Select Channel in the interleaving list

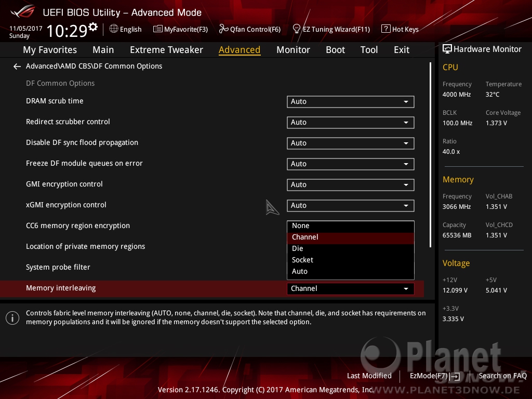coord(351,237)
